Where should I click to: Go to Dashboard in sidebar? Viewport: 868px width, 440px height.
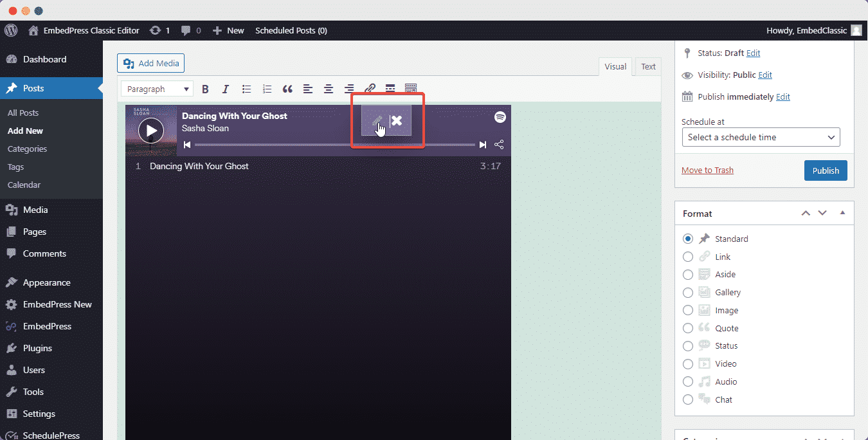(51, 59)
